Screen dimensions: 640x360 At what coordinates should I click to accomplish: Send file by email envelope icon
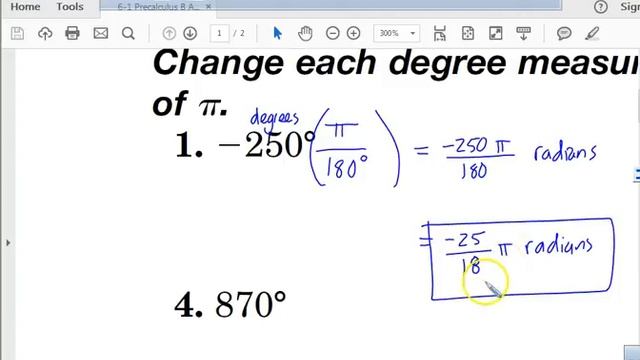(100, 33)
